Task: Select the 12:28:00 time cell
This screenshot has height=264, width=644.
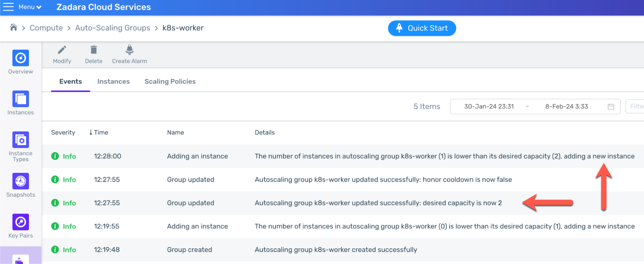Action: click(x=108, y=156)
